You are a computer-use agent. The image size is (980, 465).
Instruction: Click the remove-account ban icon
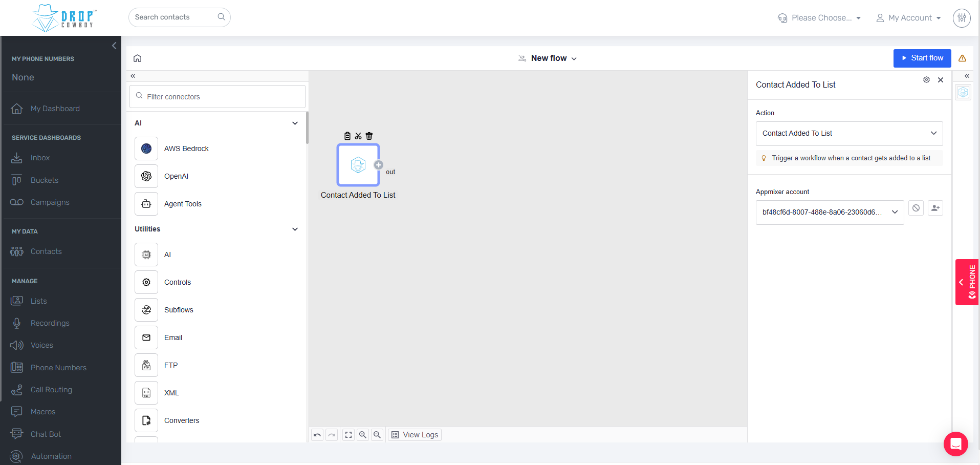916,208
